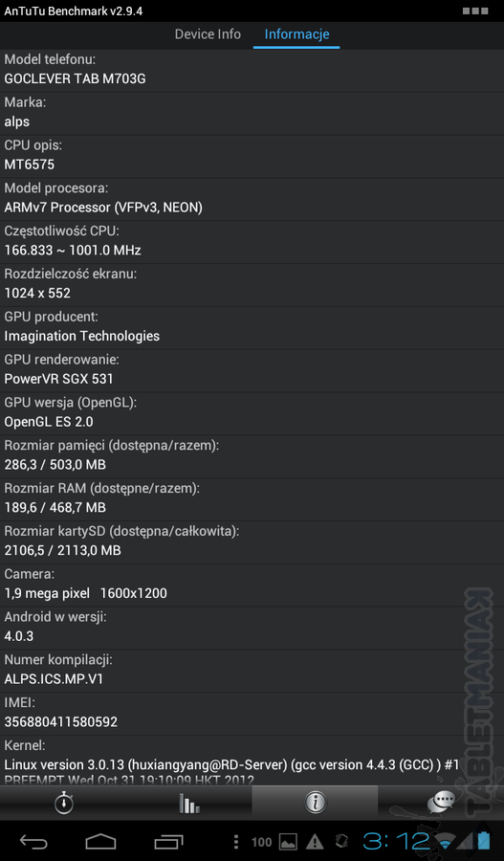Tap the Android home button
504x861 pixels.
point(100,841)
